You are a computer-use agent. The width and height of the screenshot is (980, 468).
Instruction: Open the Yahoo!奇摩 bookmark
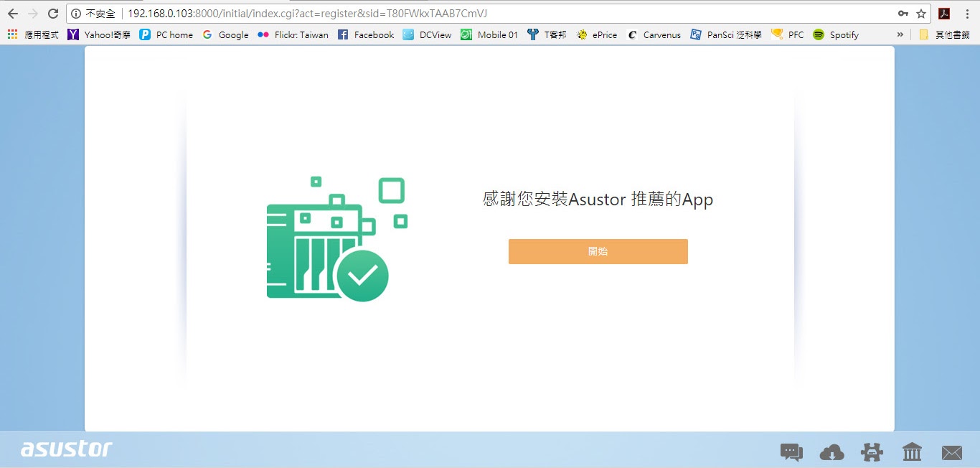99,34
